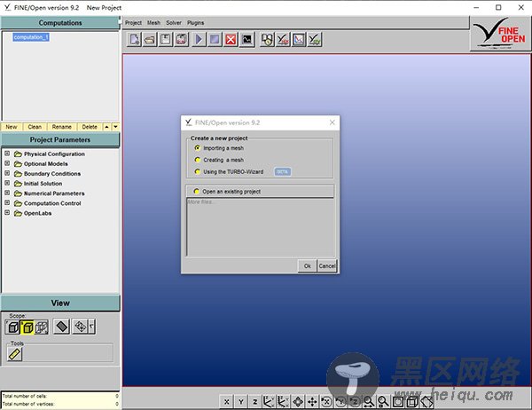Expand Computation Control tree node
The image size is (532, 410).
(x=7, y=203)
